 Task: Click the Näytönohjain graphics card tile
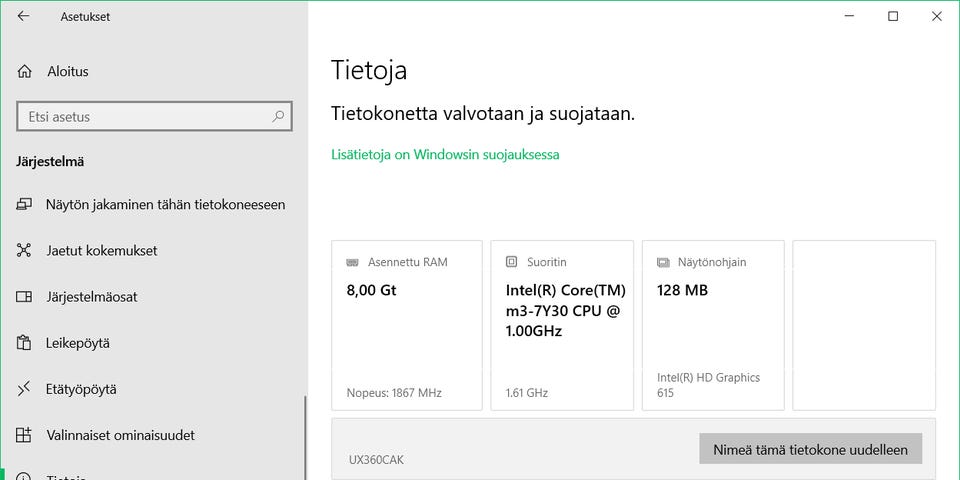coord(713,325)
